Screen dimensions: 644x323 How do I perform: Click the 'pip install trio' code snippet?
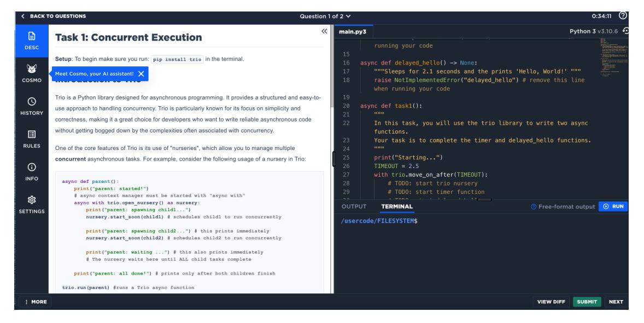177,59
